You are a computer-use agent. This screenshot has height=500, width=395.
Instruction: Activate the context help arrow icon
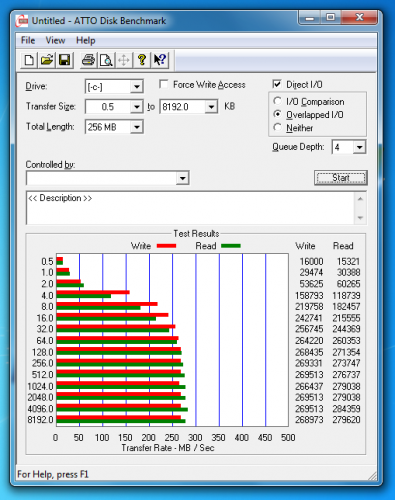click(160, 60)
